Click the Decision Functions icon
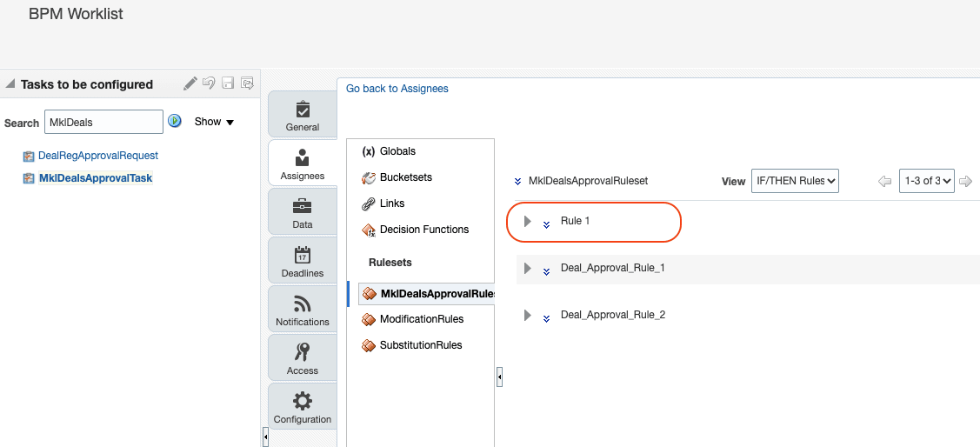Screen dimensions: 980x447 coord(369,230)
